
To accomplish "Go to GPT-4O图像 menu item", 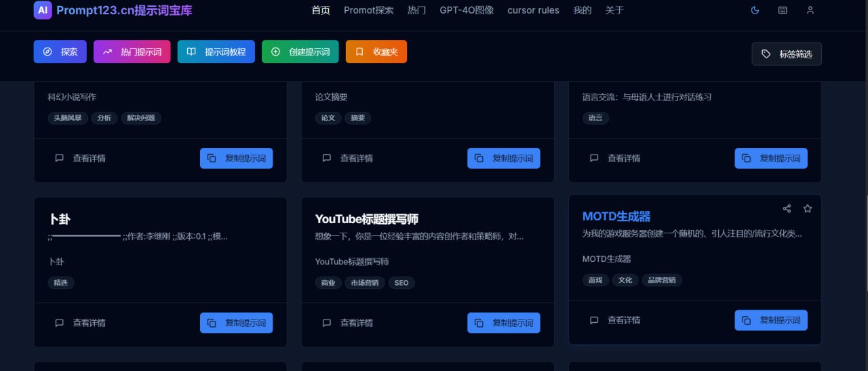I will pos(467,10).
